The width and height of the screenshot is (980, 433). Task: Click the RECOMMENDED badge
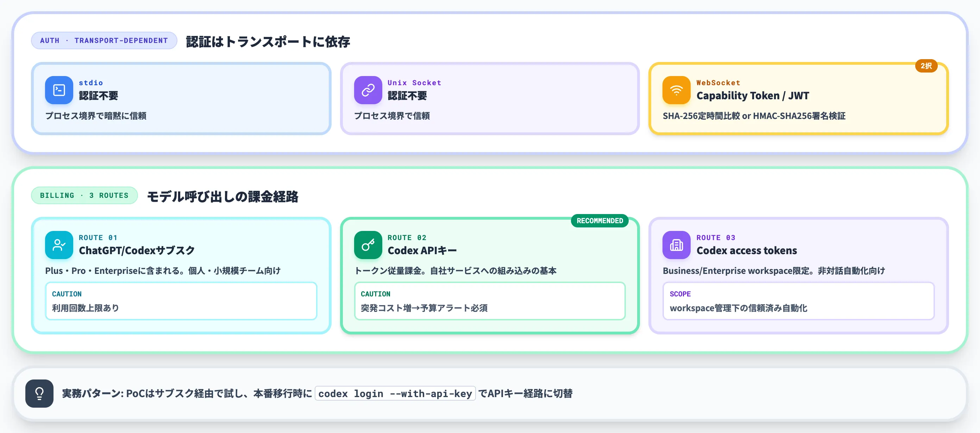coord(599,221)
